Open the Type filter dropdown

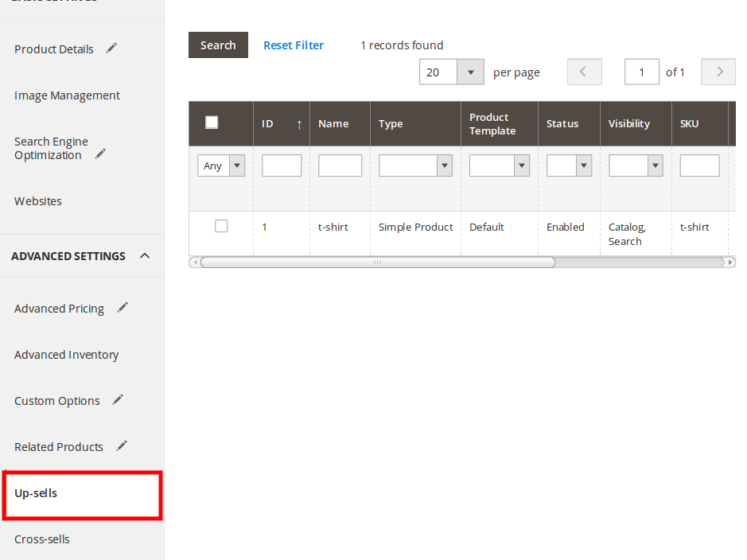[x=415, y=165]
